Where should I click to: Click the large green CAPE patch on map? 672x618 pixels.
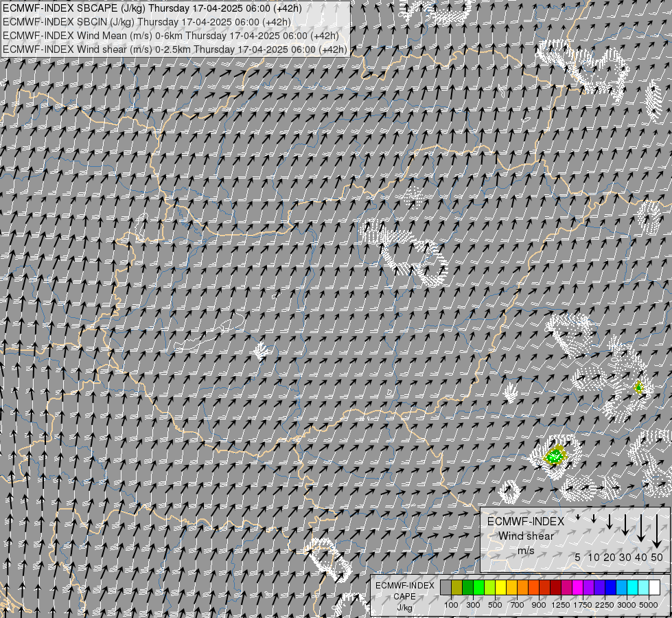555,456
